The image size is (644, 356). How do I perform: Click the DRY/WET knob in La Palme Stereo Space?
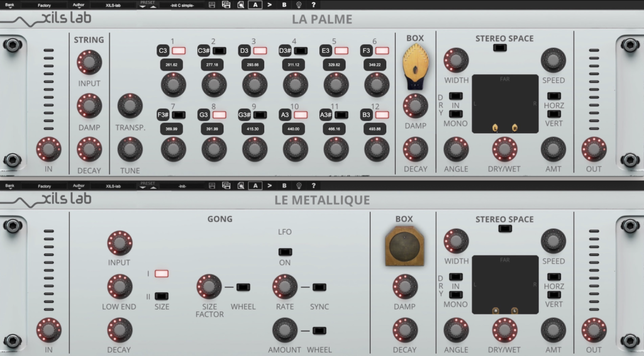pyautogui.click(x=504, y=149)
